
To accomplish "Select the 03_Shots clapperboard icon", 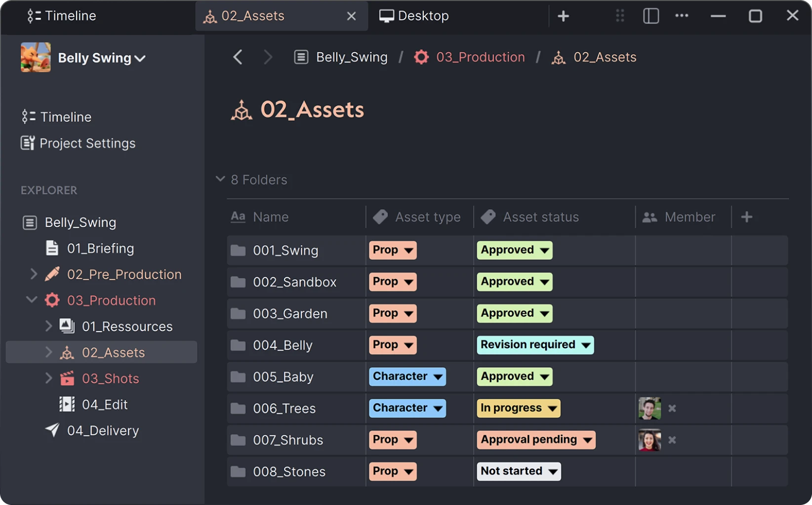I will pyautogui.click(x=68, y=378).
